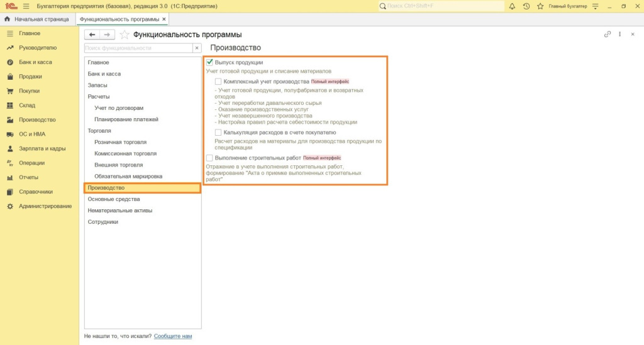The height and width of the screenshot is (345, 644).
Task: Click Полный интерфейс tag near строительных работ
Action: (322, 158)
